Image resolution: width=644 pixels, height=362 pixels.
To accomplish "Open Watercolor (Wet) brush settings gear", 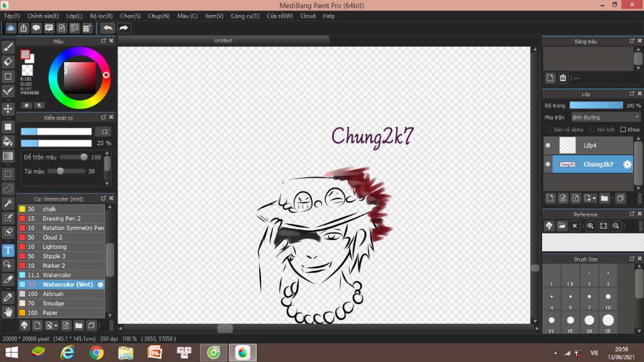I will click(x=100, y=285).
